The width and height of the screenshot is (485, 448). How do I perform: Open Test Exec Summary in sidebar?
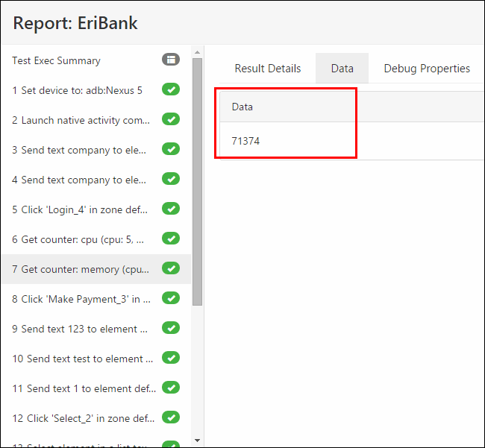56,60
